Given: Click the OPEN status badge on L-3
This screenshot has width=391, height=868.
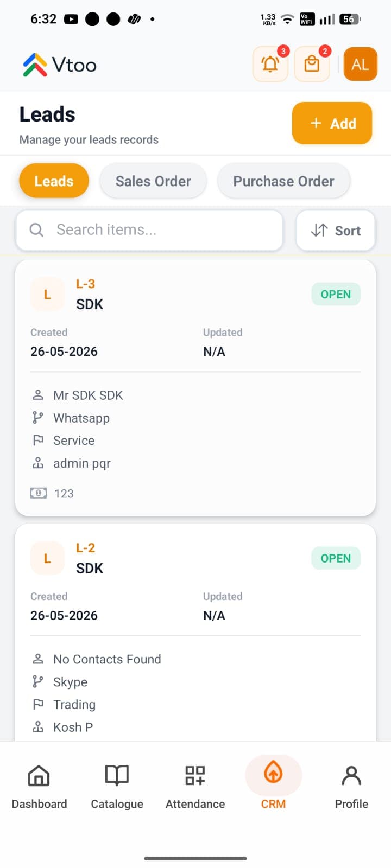Looking at the screenshot, I should pyautogui.click(x=336, y=295).
